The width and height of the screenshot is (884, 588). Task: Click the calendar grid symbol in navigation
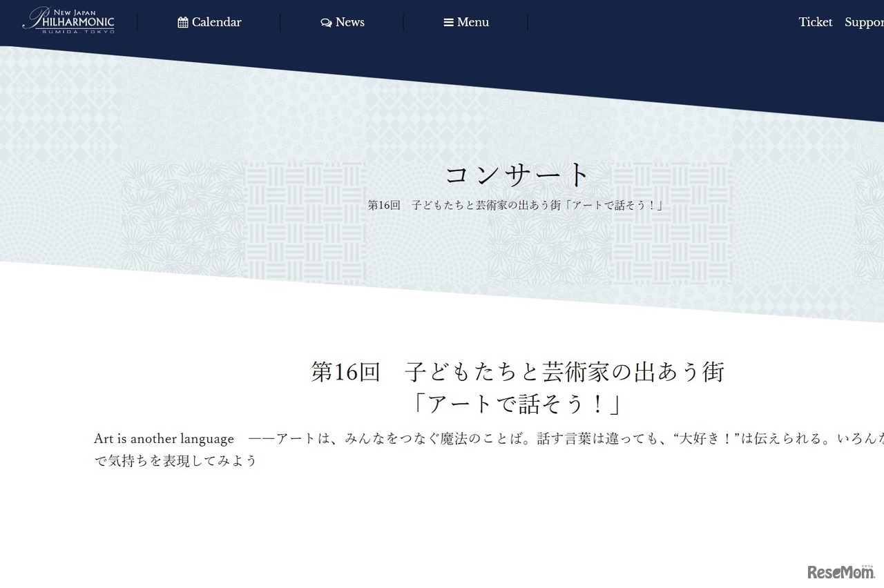pos(182,22)
